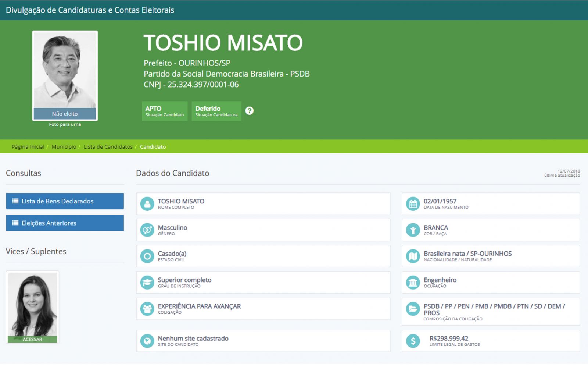Click the calendar icon for Data de Nascimento

click(413, 204)
